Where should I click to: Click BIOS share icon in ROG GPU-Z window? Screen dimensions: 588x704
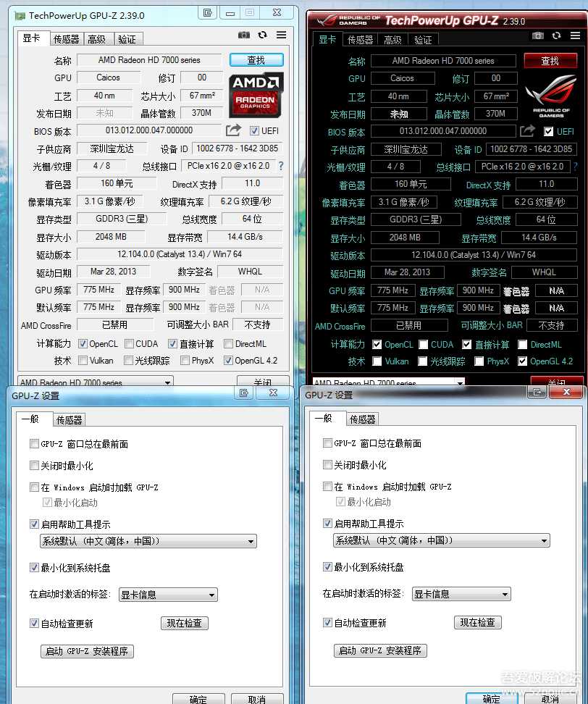527,130
